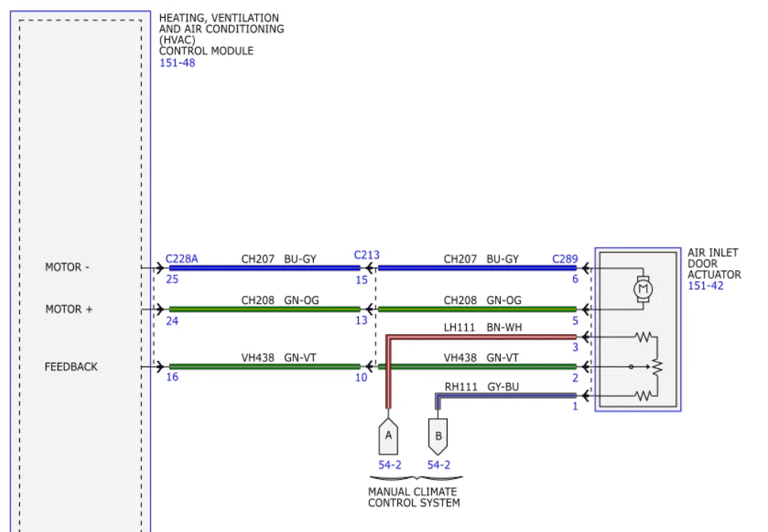768x532 pixels.
Task: Click the motor M symbol in actuator
Action: 642,289
